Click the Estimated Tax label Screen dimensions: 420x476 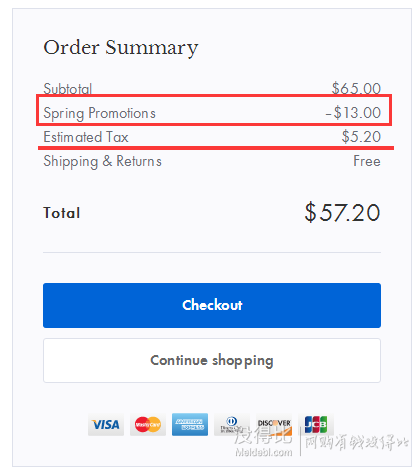coord(86,137)
